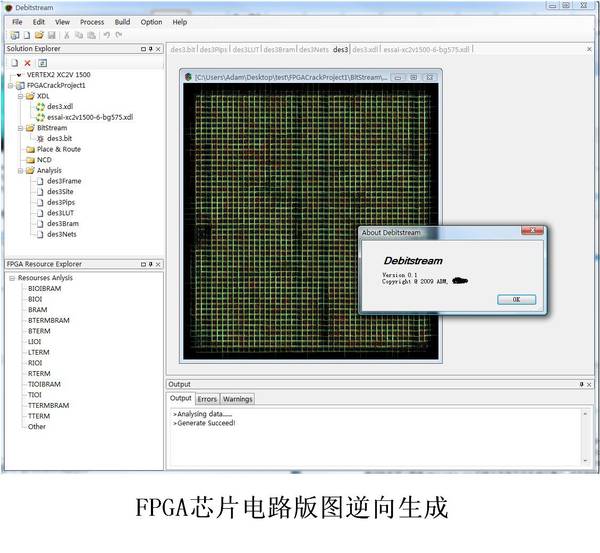Click the Cut scissors toolbar icon
This screenshot has width=600, height=553.
(67, 35)
